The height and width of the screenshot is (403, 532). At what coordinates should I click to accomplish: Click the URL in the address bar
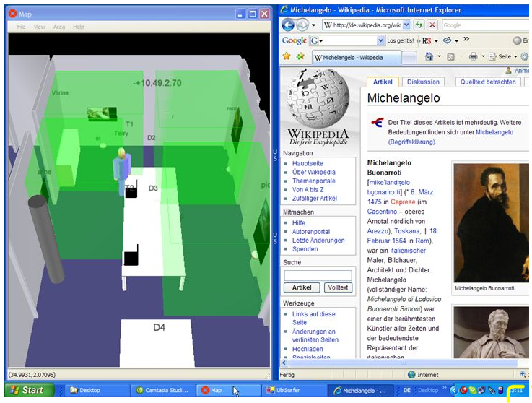click(367, 25)
